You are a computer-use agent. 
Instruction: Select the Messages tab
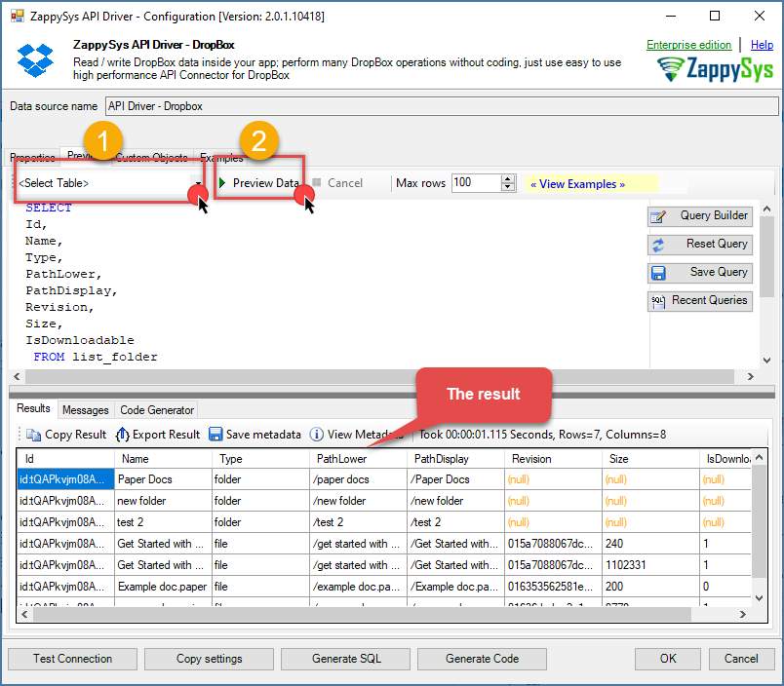pos(86,410)
